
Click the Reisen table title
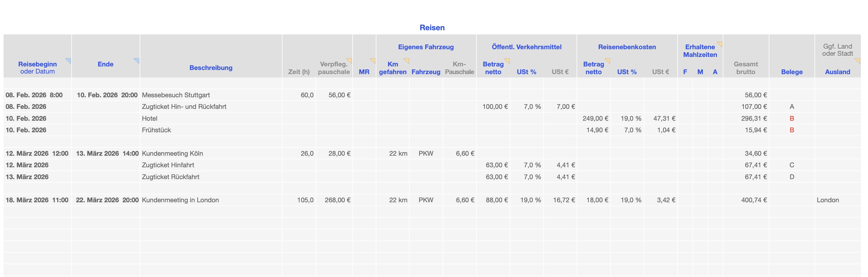pyautogui.click(x=432, y=28)
